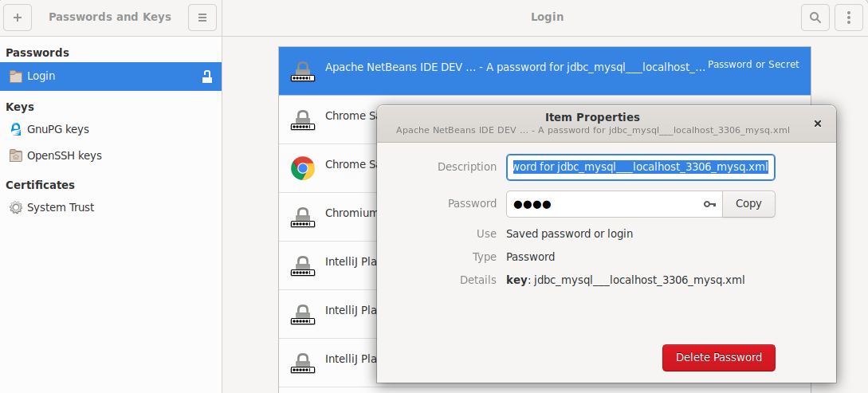Click the Copy password button
This screenshot has width=868, height=393.
(748, 204)
